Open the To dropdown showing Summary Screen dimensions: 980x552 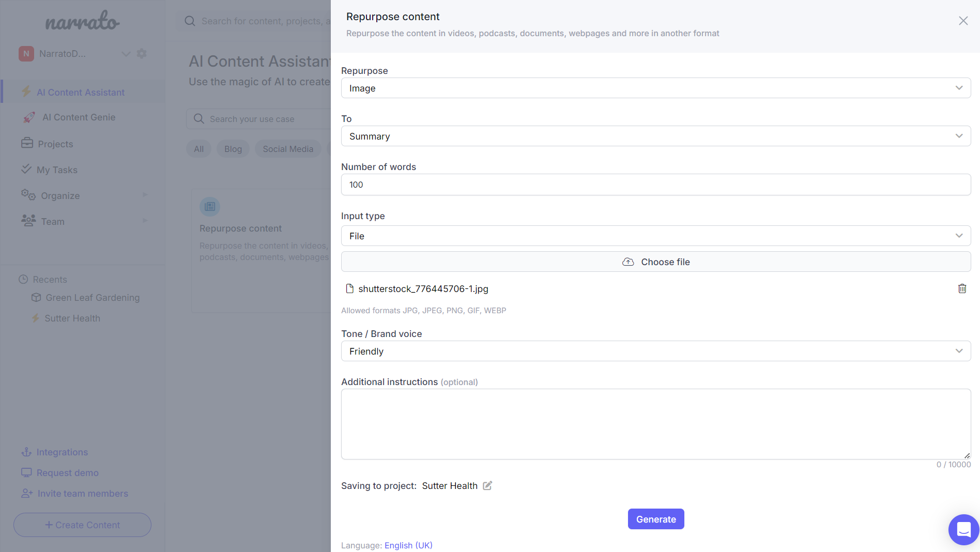pos(656,136)
